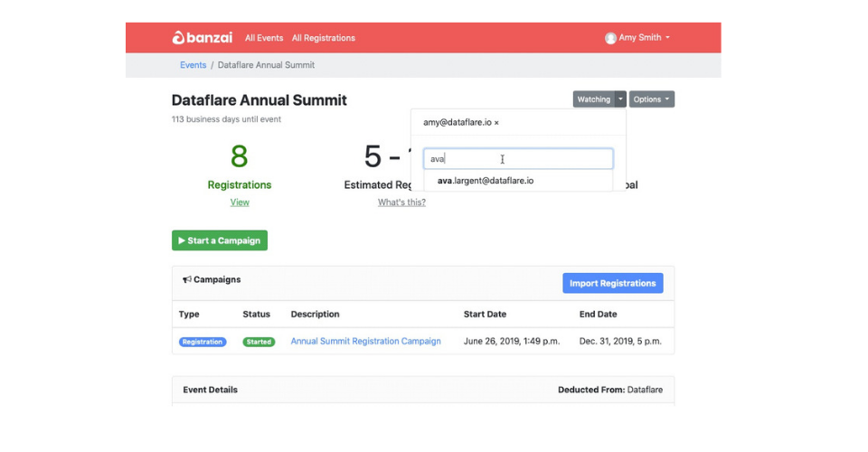The image size is (868, 452).
Task: Click the Banzai logo icon
Action: pos(178,38)
